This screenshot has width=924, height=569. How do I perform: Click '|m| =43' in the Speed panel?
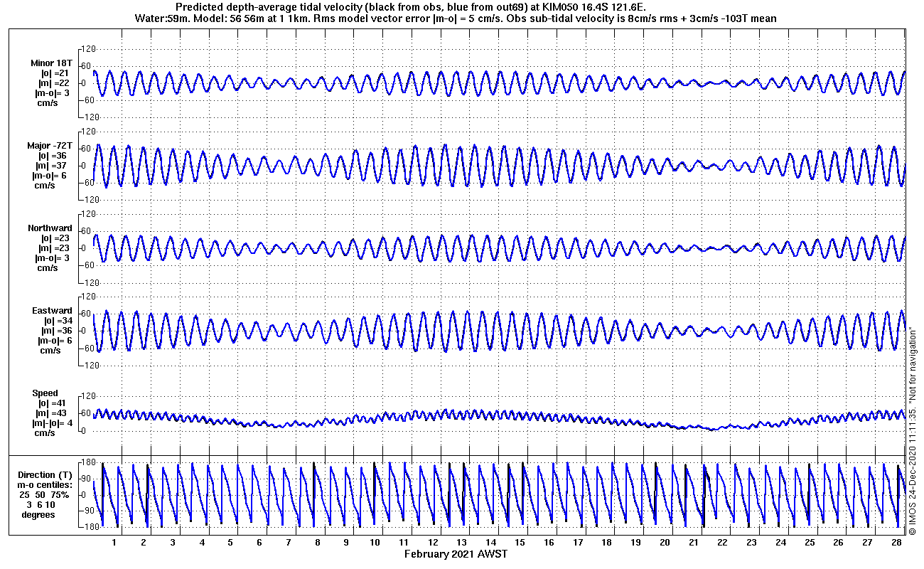[51, 413]
